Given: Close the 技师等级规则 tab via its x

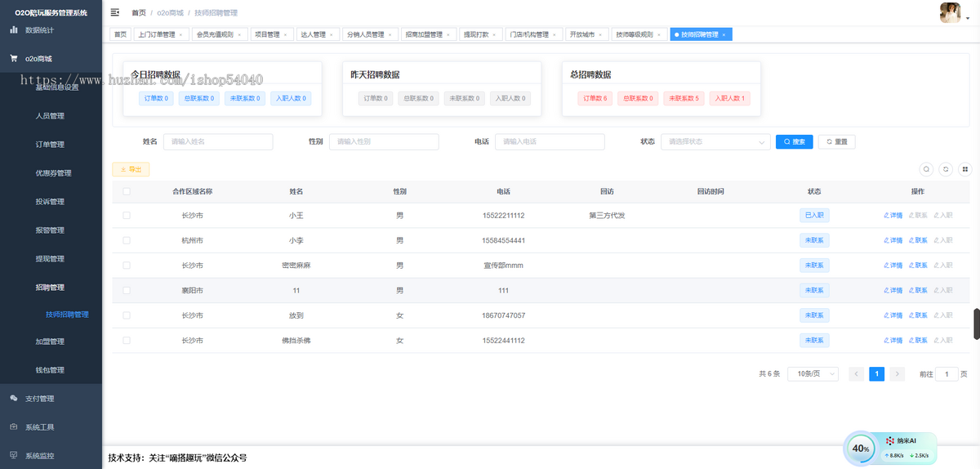Looking at the screenshot, I should (x=659, y=35).
